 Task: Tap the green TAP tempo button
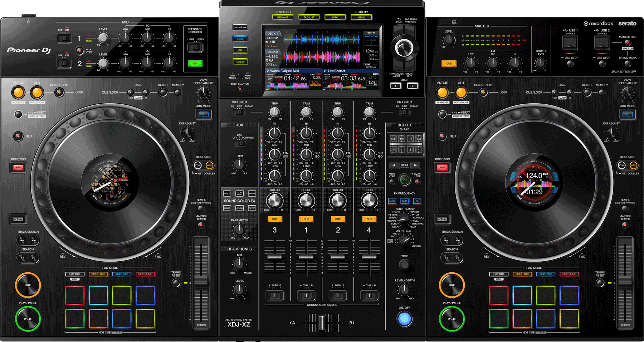(405, 179)
